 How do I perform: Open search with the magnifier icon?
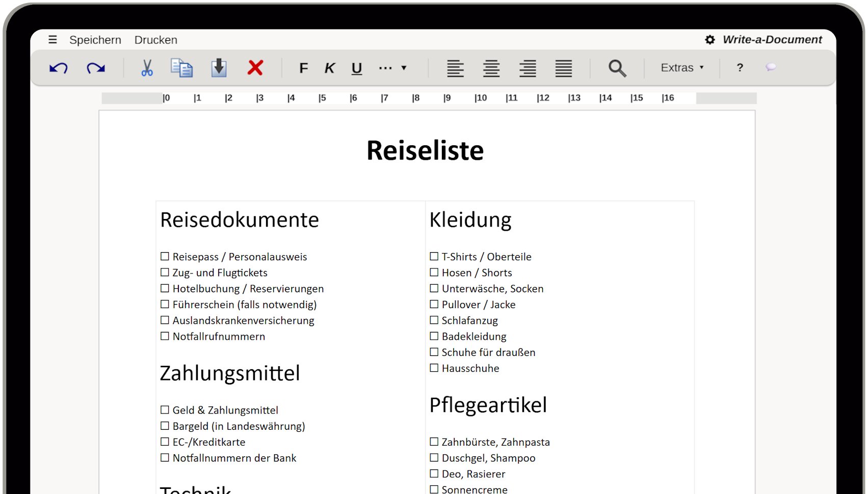tap(617, 68)
